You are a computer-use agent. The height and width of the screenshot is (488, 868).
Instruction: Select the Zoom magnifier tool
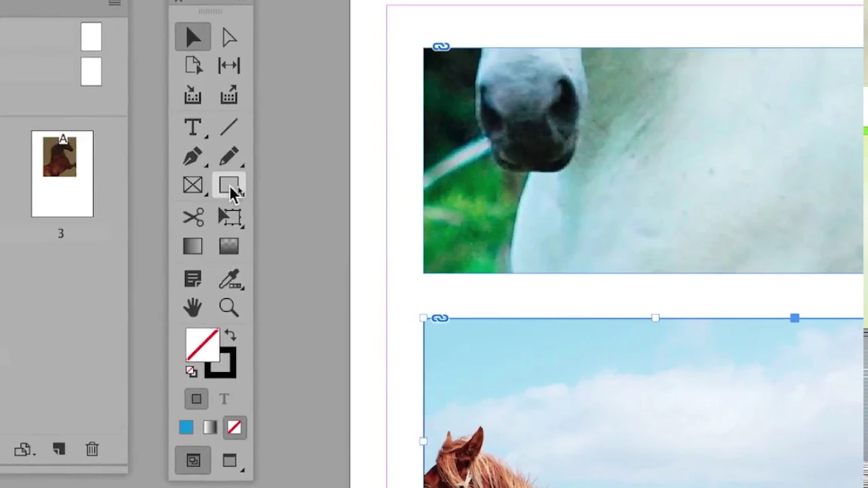pyautogui.click(x=229, y=308)
